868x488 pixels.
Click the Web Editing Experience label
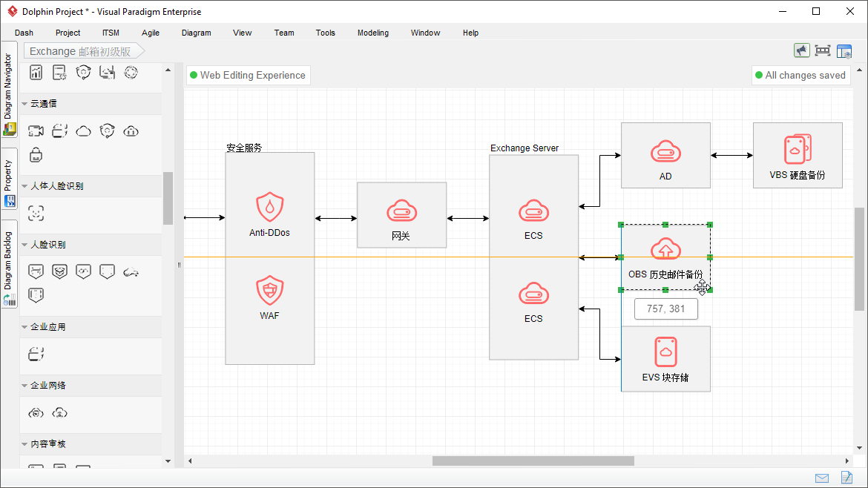click(249, 75)
